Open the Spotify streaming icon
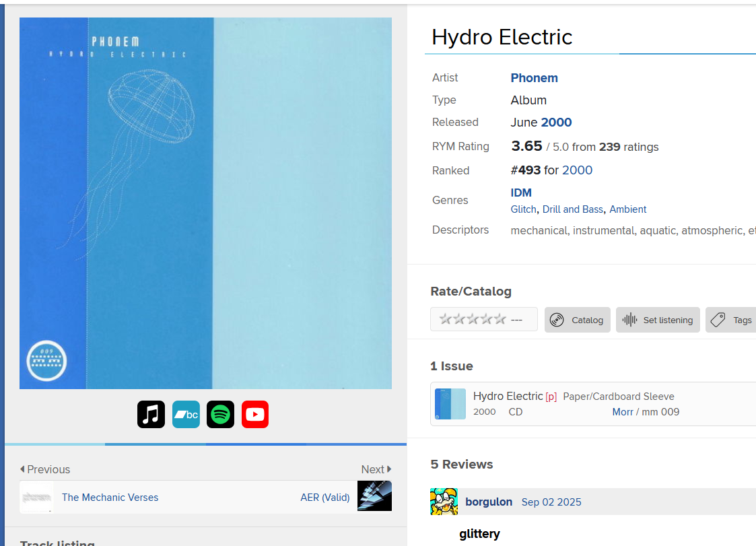756x546 pixels. [220, 414]
